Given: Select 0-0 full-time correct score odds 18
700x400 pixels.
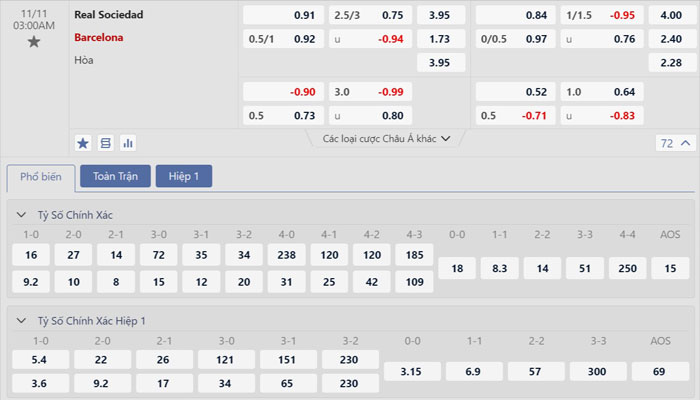Looking at the screenshot, I should tap(457, 269).
